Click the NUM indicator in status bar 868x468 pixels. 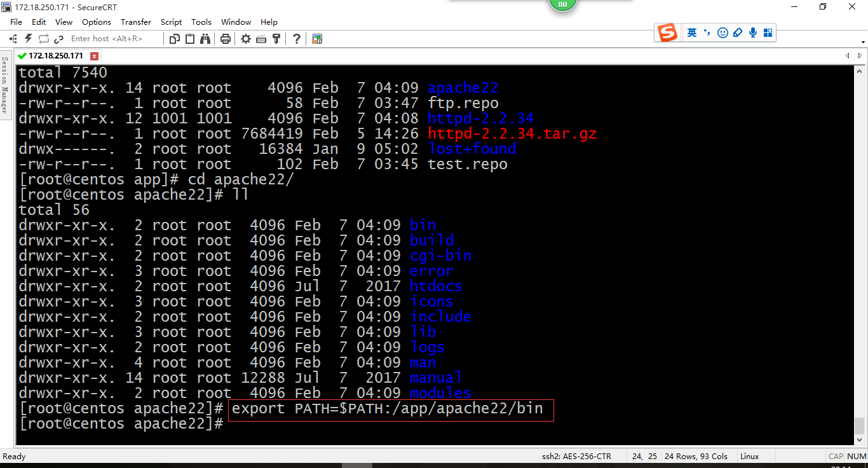pyautogui.click(x=857, y=456)
